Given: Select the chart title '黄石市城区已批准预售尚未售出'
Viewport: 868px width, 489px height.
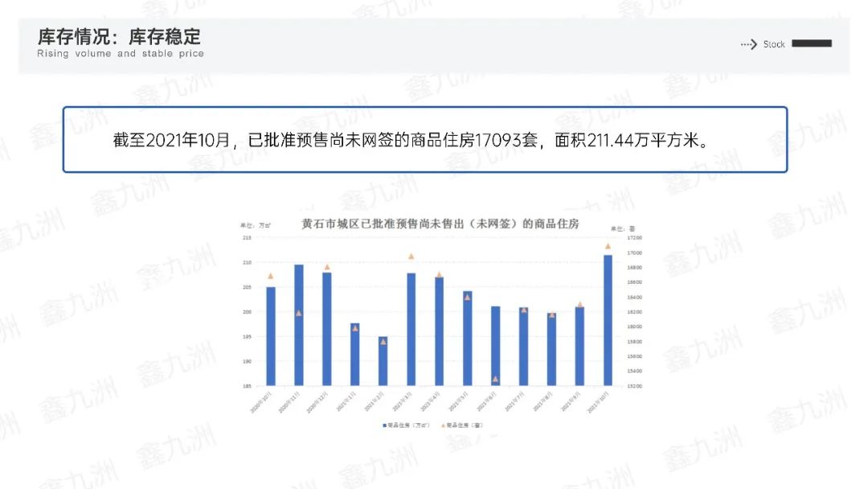Looking at the screenshot, I should click(x=440, y=224).
